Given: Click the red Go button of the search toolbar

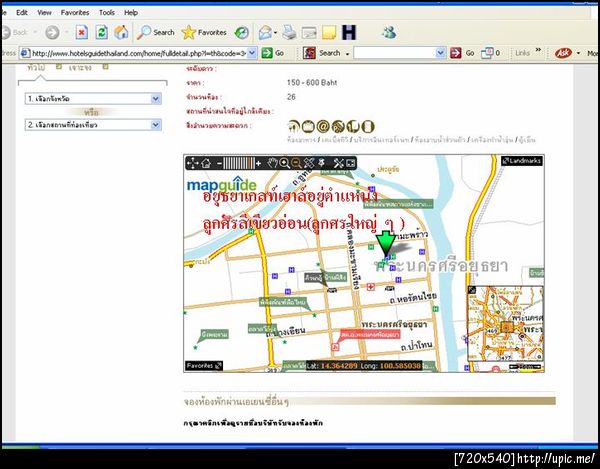Looking at the screenshot, I should coord(462,53).
